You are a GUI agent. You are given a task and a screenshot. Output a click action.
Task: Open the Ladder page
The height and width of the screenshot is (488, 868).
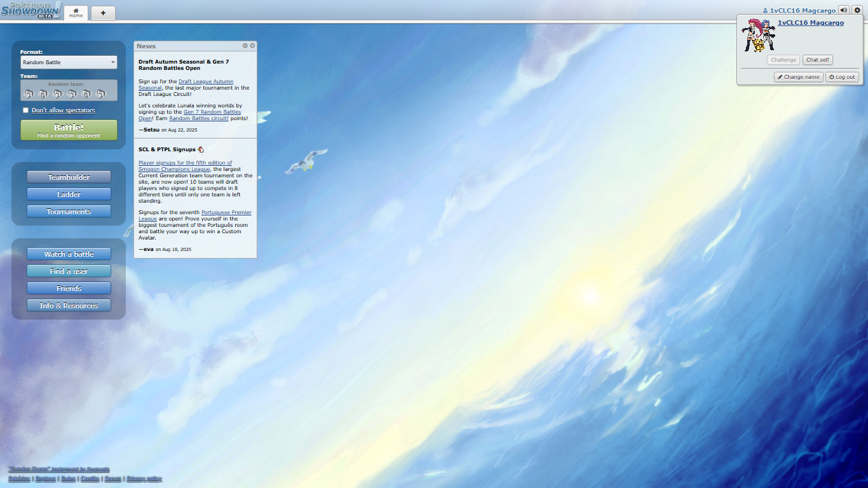tap(69, 194)
